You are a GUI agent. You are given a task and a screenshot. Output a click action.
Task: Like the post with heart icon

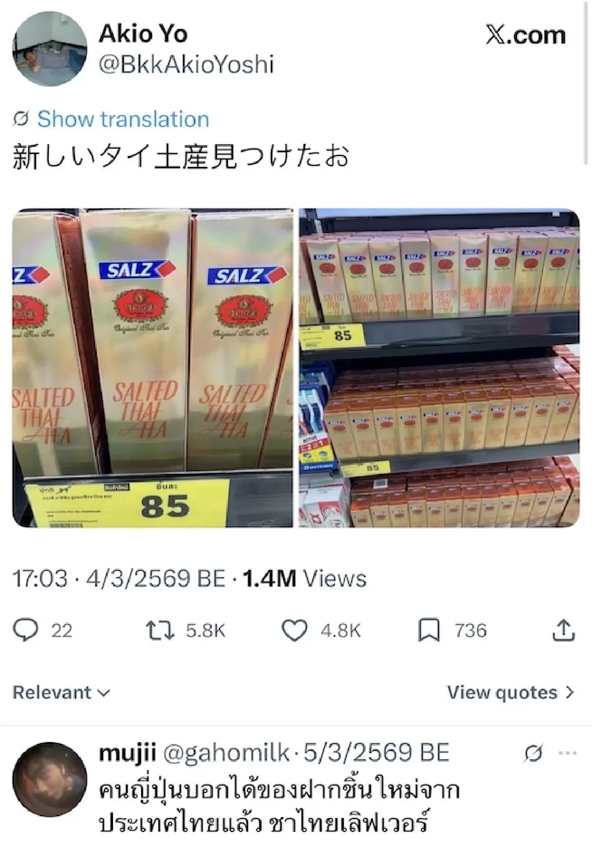(x=294, y=631)
